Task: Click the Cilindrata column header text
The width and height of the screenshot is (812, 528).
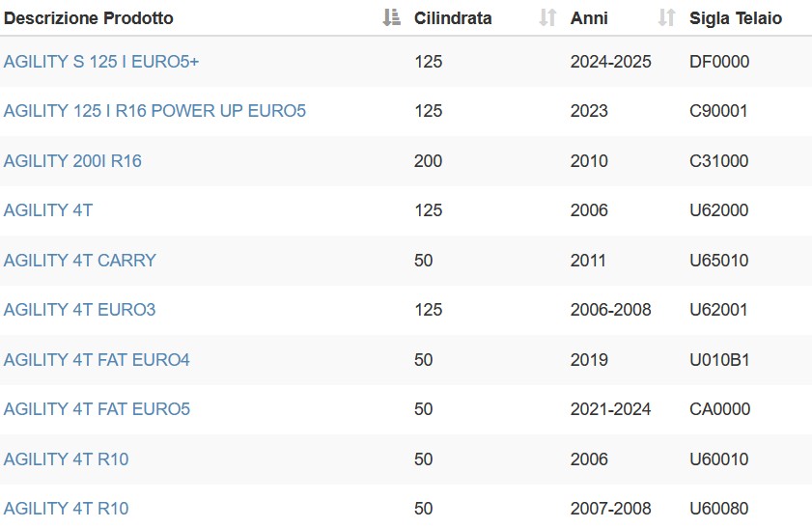Action: pyautogui.click(x=453, y=18)
